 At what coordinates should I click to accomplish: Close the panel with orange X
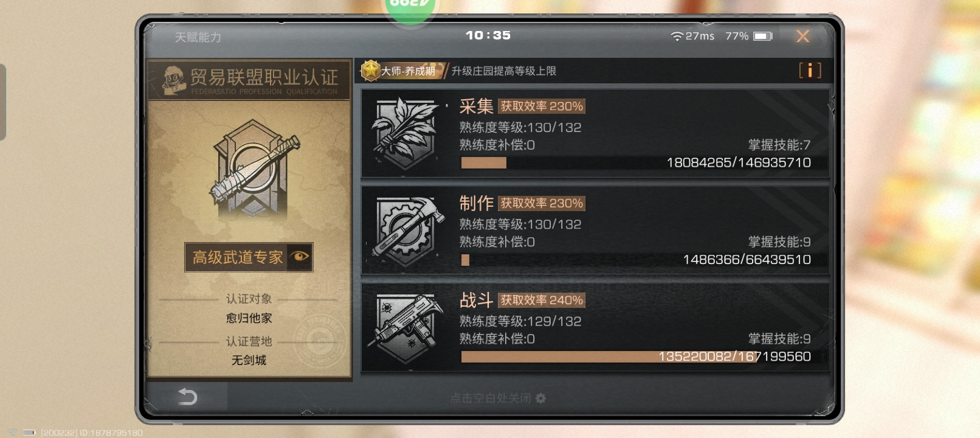[x=803, y=36]
